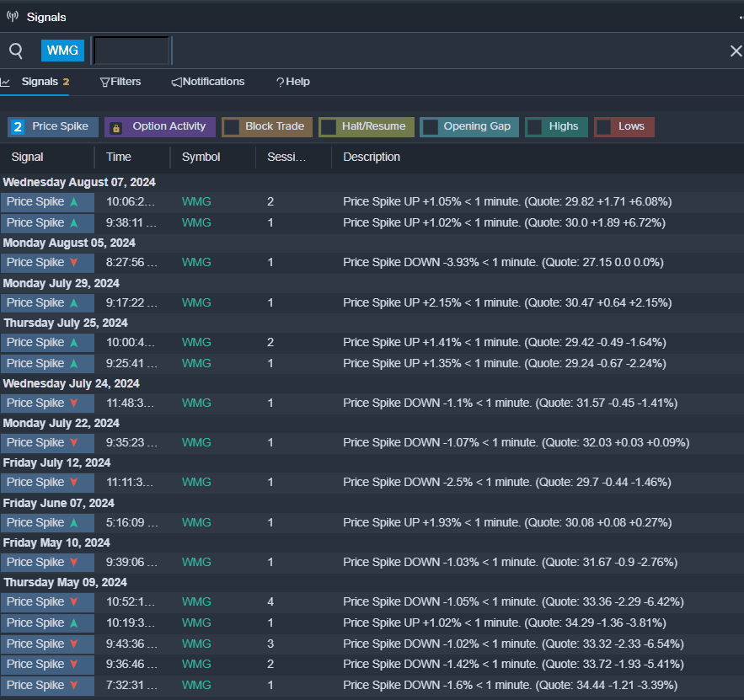Sort by the Signal column header
Screen dimensions: 744x700
point(27,157)
